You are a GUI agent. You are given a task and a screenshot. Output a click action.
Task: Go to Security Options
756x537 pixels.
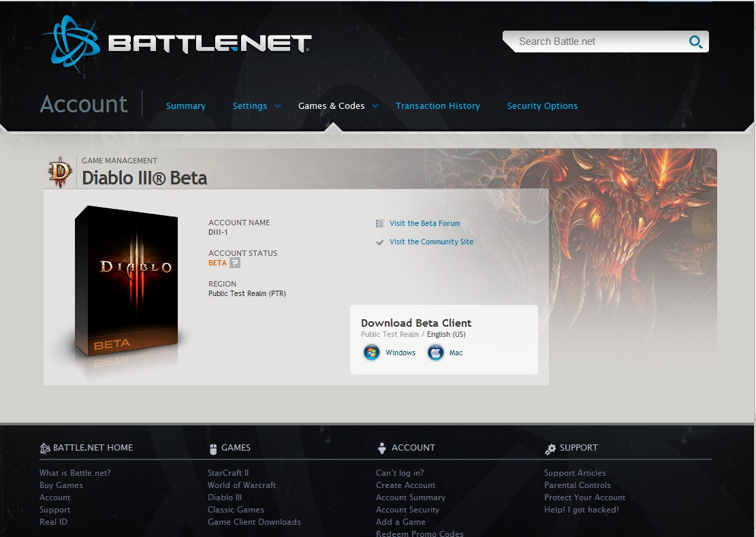pos(542,106)
